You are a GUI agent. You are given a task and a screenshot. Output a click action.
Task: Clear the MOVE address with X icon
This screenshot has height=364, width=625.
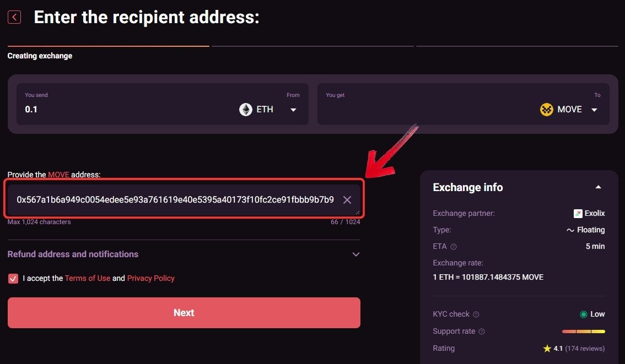347,200
